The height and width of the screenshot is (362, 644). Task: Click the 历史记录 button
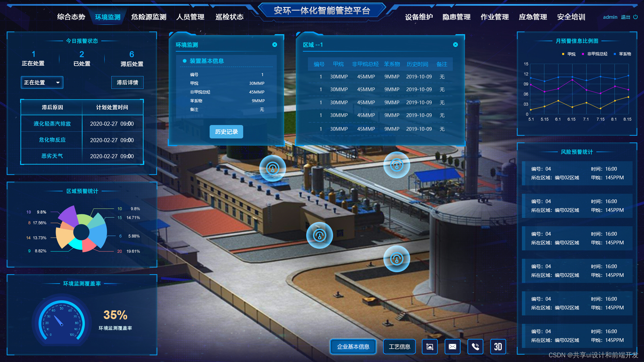click(226, 132)
